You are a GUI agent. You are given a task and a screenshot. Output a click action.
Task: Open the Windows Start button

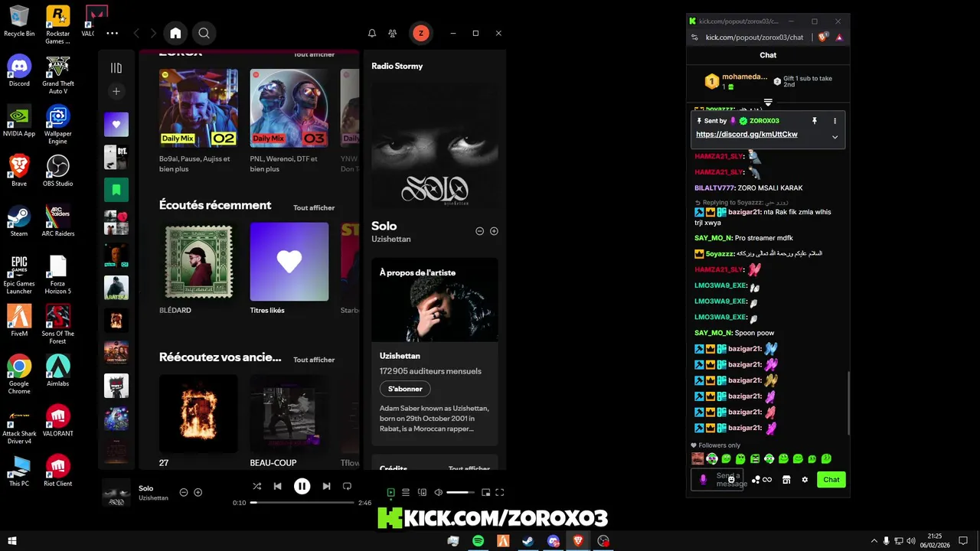12,541
